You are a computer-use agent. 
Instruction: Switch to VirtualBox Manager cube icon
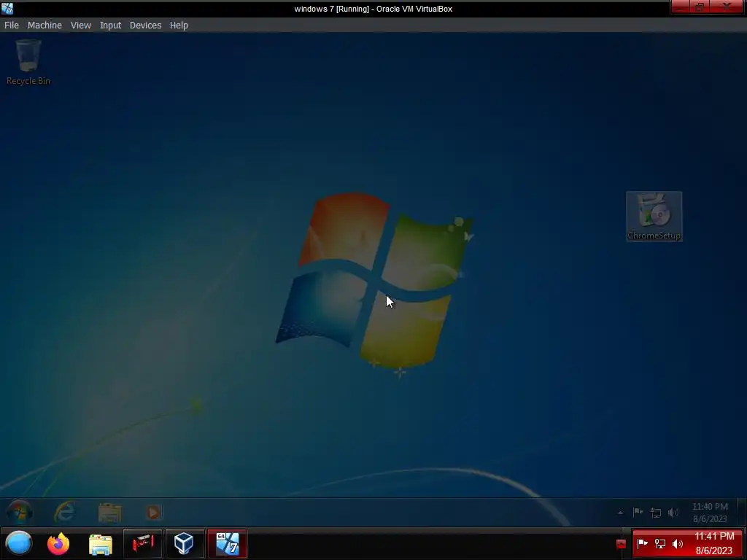pos(184,543)
